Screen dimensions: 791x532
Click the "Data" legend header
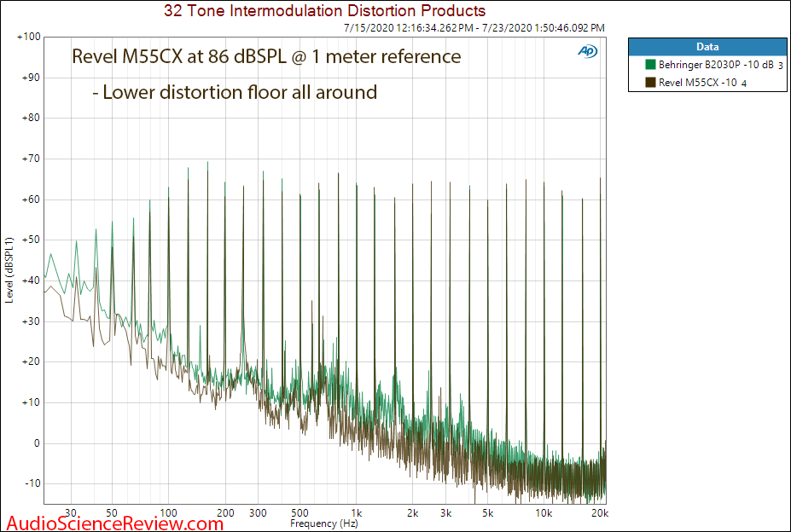[707, 47]
